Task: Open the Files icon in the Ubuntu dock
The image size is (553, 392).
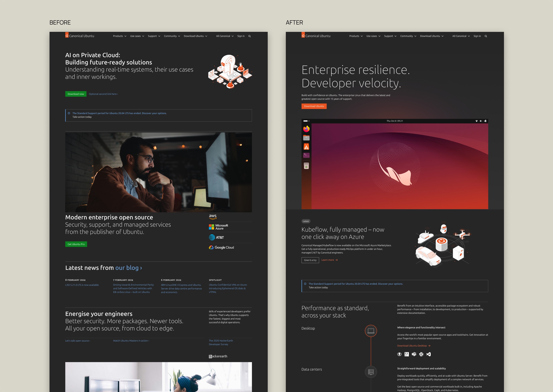Action: tap(306, 138)
